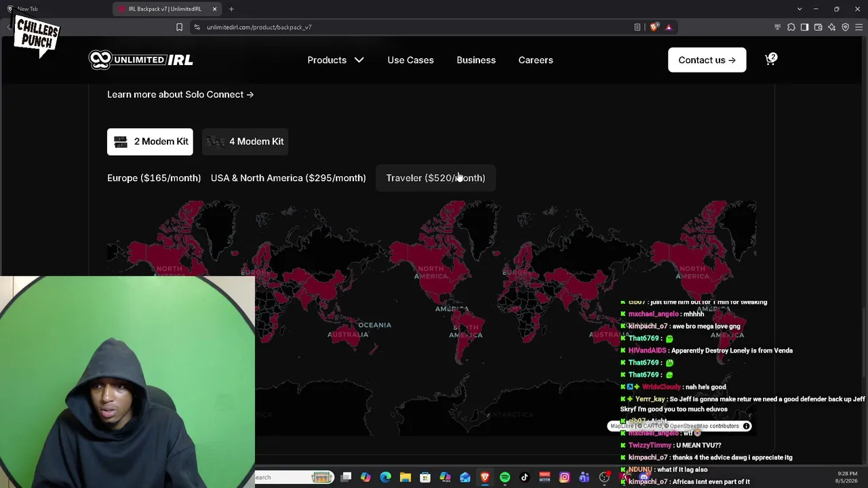Screen dimensions: 868x488
Task: Open the Careers nav link
Action: 536,60
